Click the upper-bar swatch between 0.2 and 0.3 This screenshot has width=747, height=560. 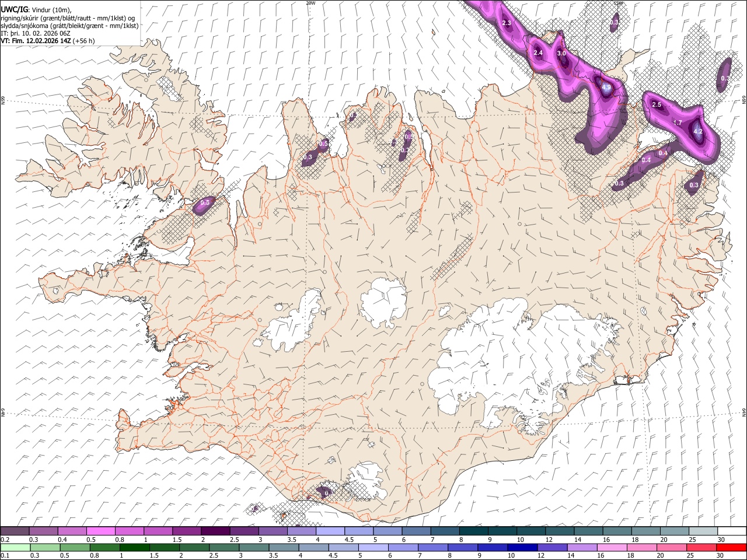[x=15, y=531]
